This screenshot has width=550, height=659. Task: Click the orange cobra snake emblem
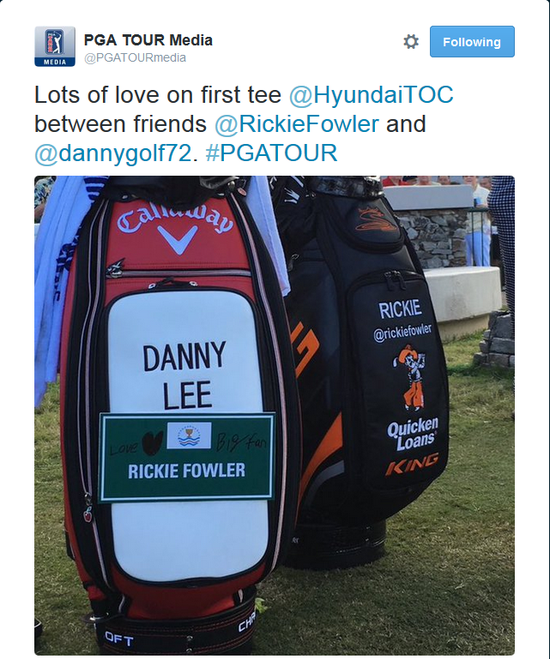pyautogui.click(x=375, y=220)
